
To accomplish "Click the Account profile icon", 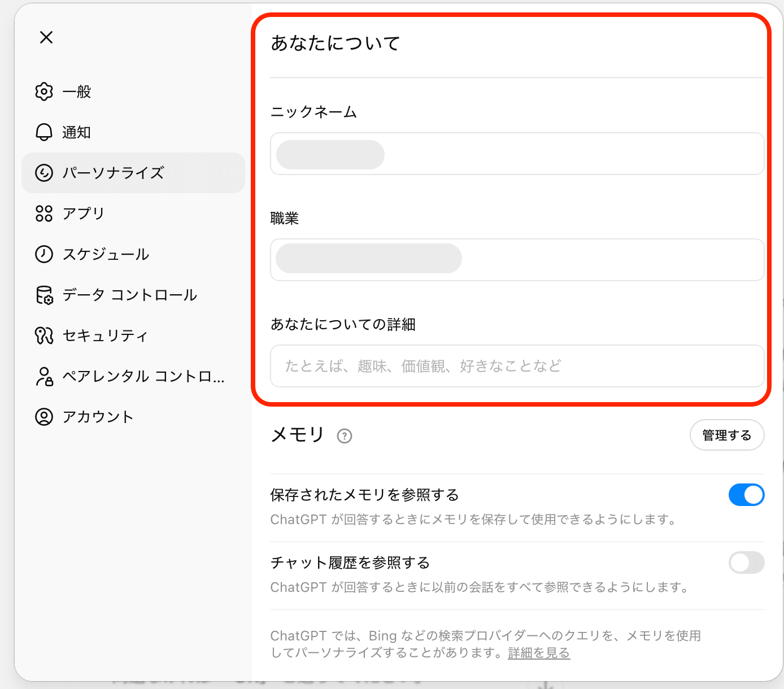I will tap(44, 417).
